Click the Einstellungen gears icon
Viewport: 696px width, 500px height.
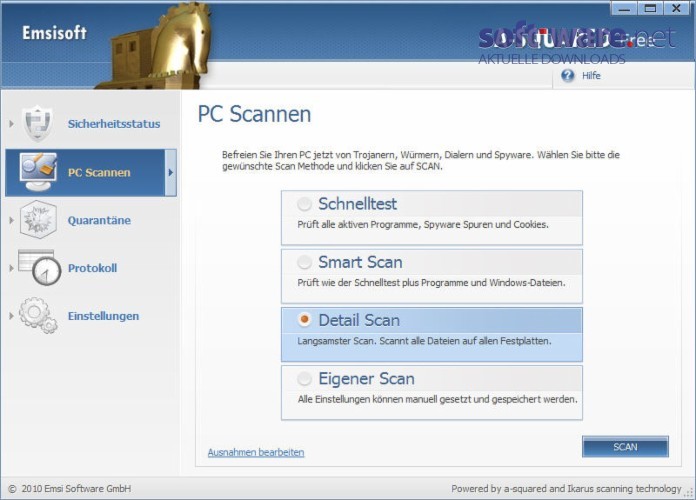(x=38, y=315)
